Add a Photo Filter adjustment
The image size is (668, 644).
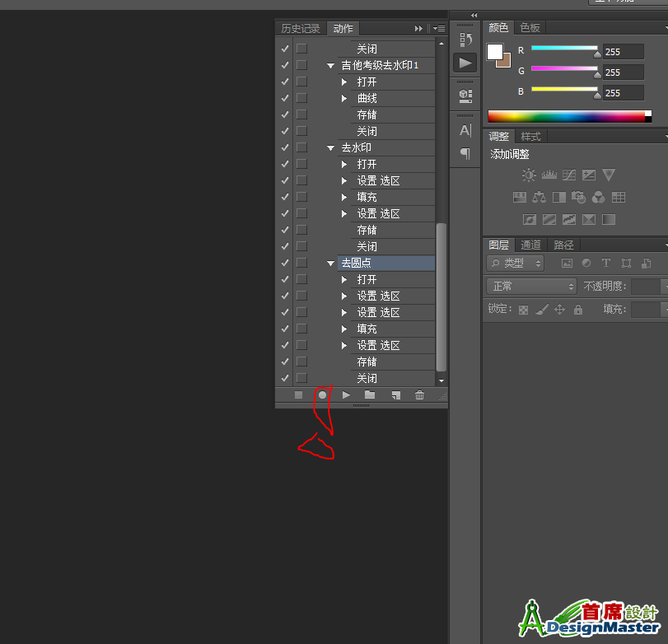pos(578,197)
